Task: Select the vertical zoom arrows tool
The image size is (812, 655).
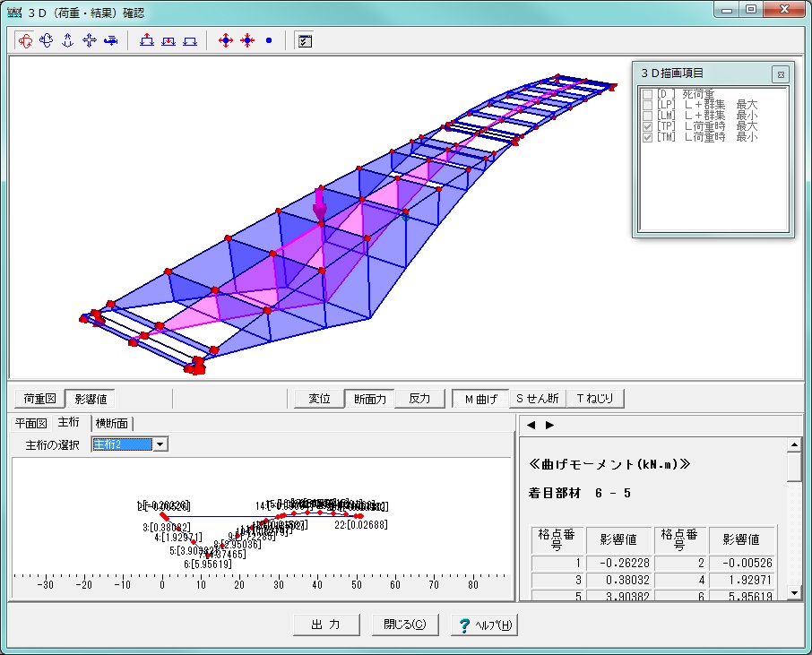Action: [x=68, y=40]
